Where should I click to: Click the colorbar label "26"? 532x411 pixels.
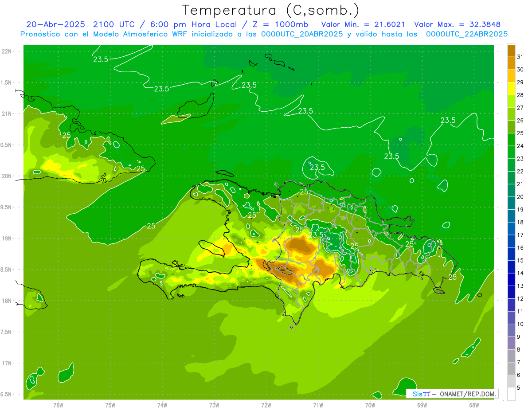pyautogui.click(x=520, y=120)
